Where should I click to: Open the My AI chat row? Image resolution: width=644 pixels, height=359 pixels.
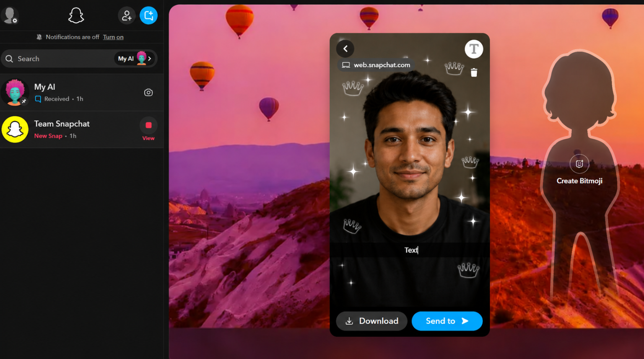82,93
